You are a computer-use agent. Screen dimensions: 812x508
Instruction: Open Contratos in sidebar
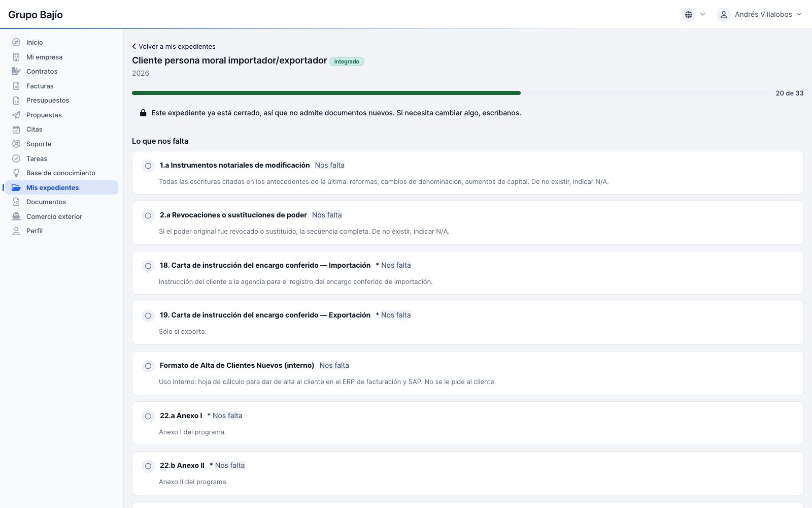[61, 71]
